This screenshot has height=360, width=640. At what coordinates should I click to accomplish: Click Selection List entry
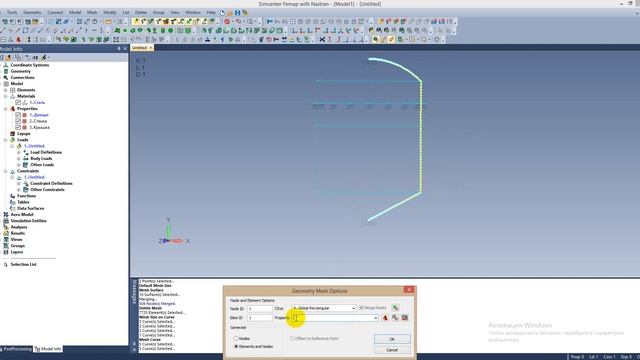click(x=23, y=264)
